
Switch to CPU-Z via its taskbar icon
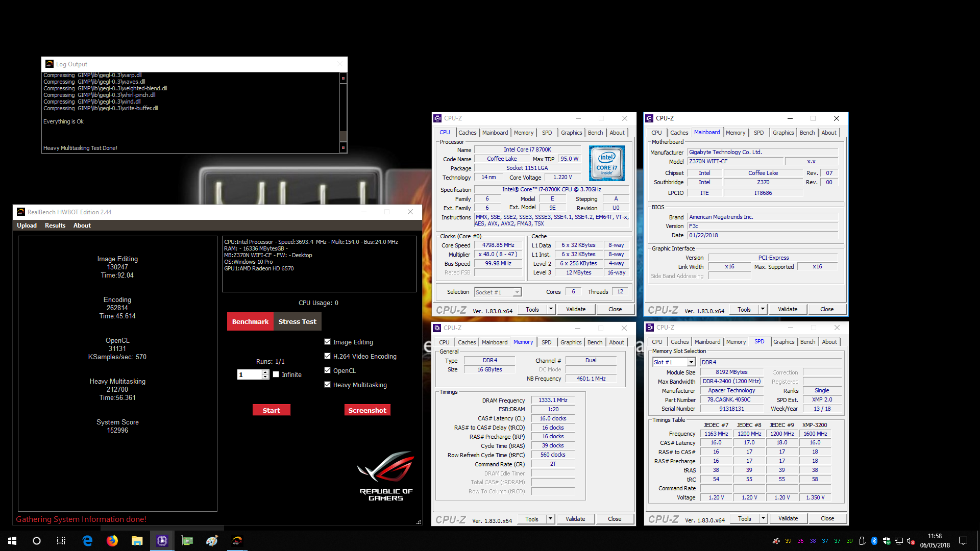point(162,541)
